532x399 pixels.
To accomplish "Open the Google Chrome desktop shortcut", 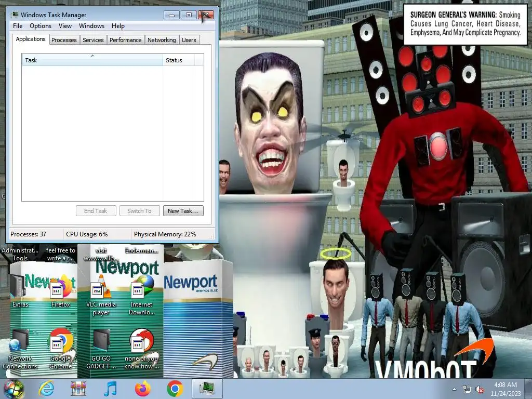I will coord(61,350).
